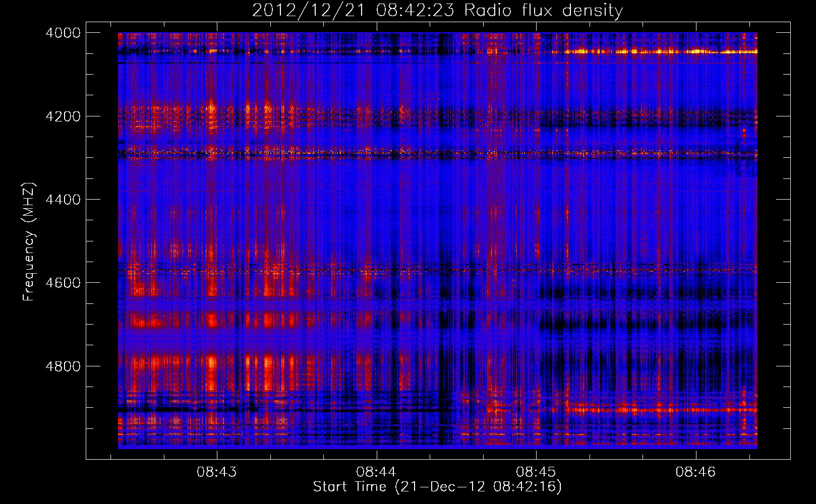Click the 08:44 time tick label
This screenshot has width=816, height=504.
coord(376,472)
